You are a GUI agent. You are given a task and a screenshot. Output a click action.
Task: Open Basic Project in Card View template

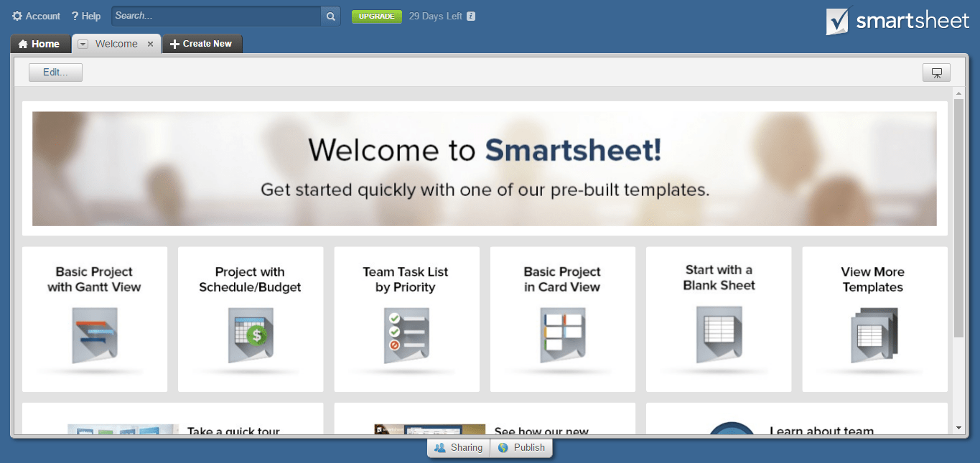tap(563, 319)
